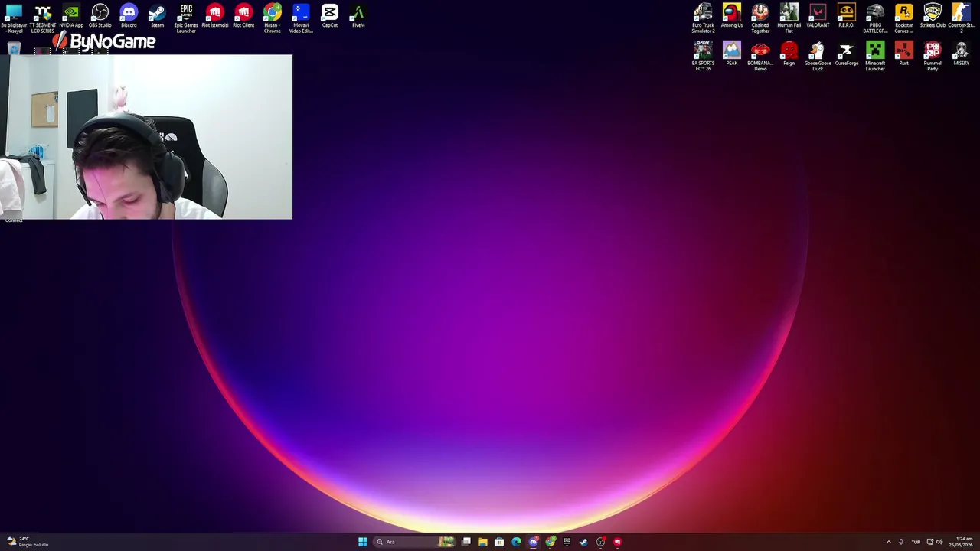
Task: Select the Chained Together game icon
Action: 760,18
